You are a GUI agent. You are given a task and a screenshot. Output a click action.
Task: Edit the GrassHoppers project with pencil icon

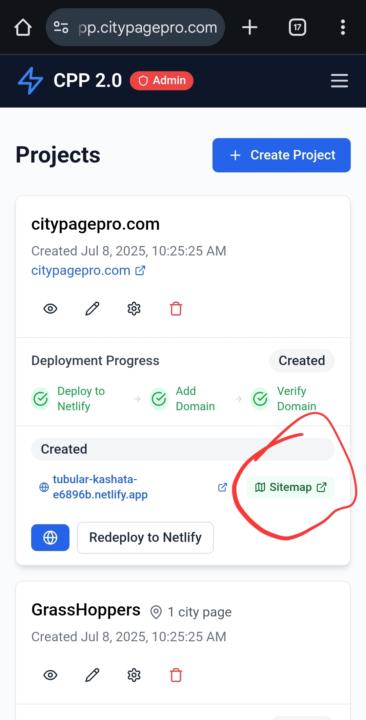click(x=92, y=675)
